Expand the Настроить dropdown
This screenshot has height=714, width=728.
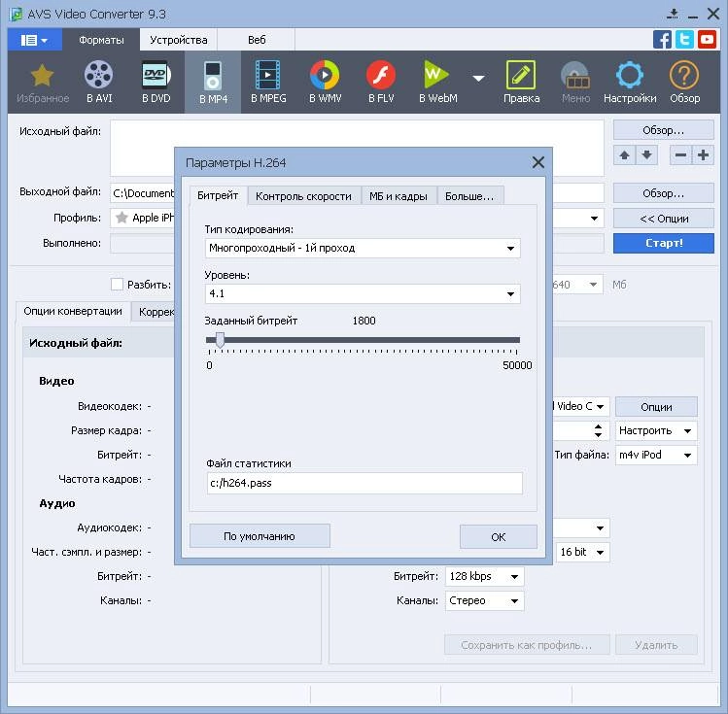[687, 431]
